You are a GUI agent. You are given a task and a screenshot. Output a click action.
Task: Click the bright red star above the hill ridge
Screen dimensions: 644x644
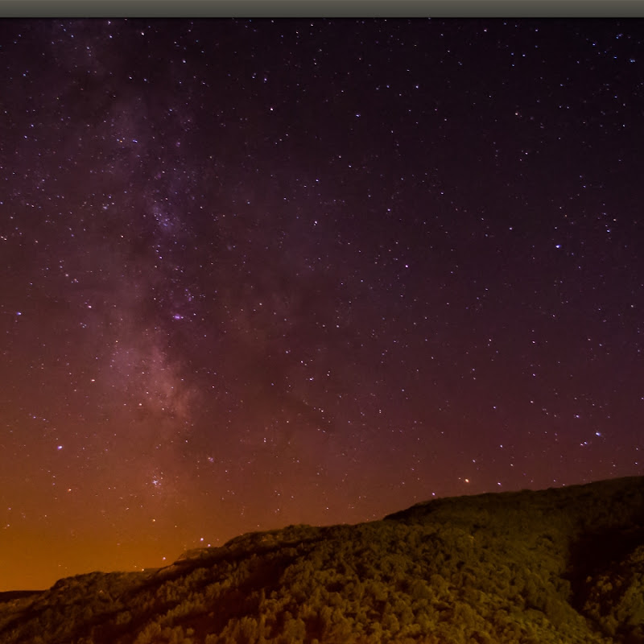pos(467,480)
